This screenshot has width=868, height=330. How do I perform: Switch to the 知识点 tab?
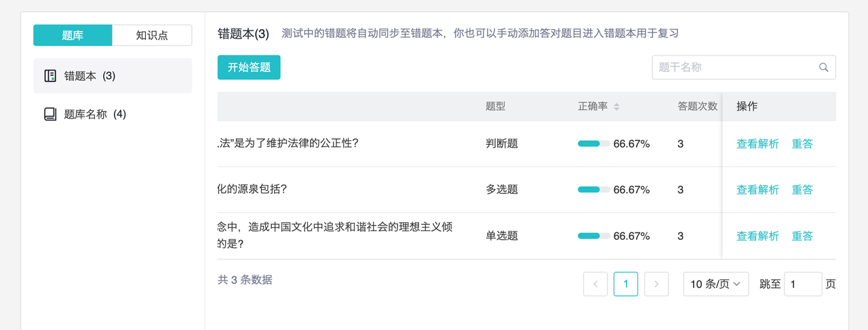tap(152, 35)
